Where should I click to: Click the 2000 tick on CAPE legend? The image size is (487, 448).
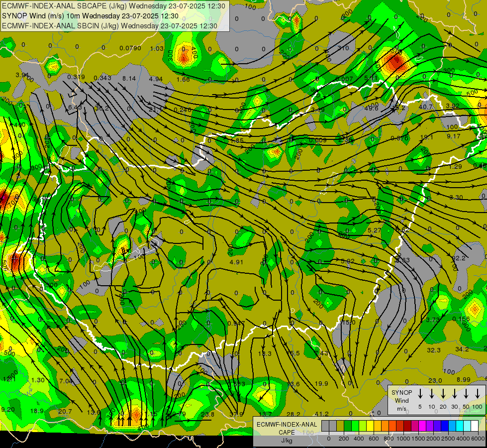[x=433, y=439]
